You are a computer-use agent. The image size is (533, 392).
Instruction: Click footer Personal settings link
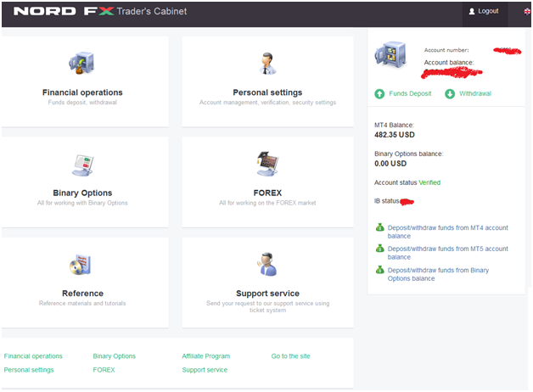click(29, 370)
